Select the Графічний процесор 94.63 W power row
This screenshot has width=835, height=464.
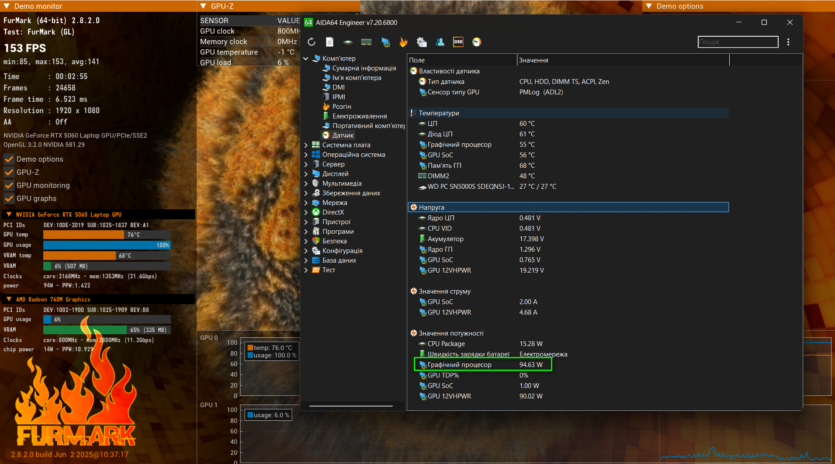[x=480, y=365]
